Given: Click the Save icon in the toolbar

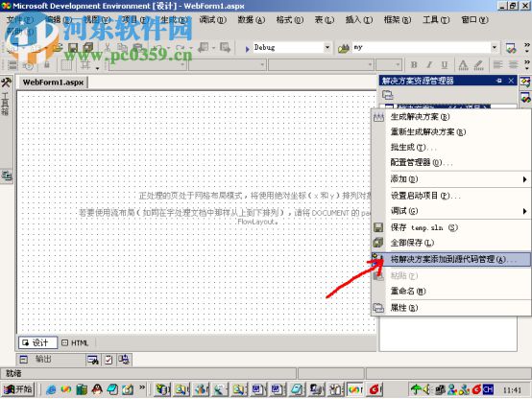Looking at the screenshot, I should pos(73,47).
